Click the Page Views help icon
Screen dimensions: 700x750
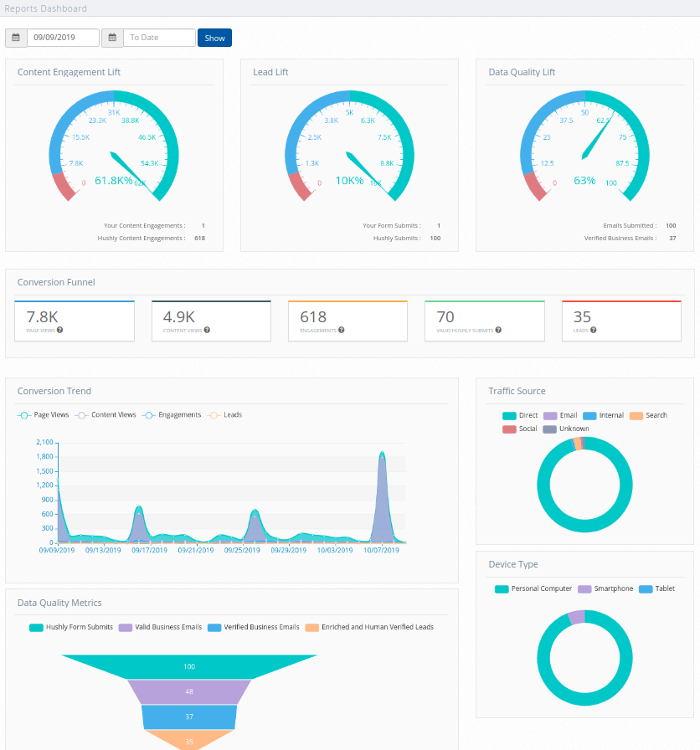point(59,330)
